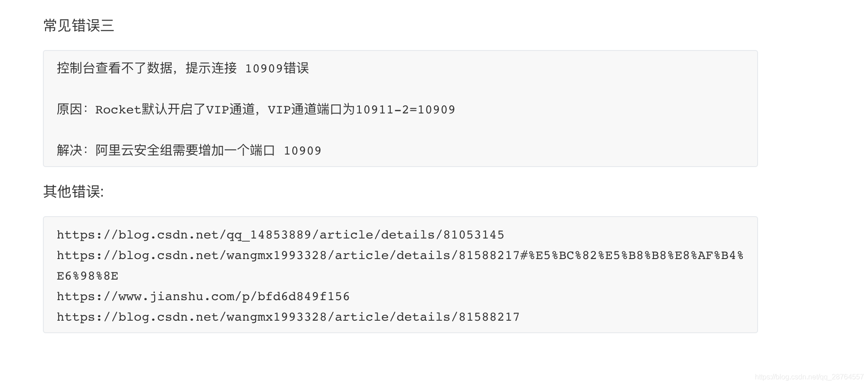Open the qq_14853889 article 81053145 URL

point(280,235)
